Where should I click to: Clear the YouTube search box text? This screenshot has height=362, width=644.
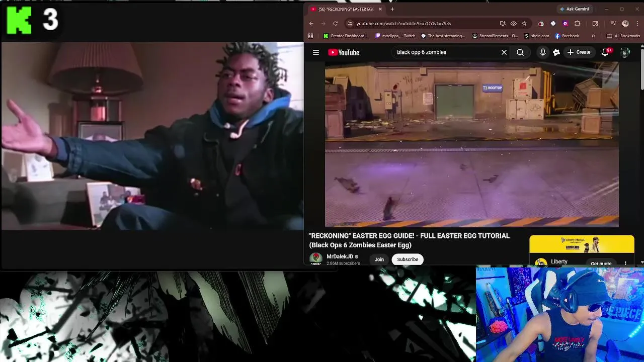tap(504, 52)
